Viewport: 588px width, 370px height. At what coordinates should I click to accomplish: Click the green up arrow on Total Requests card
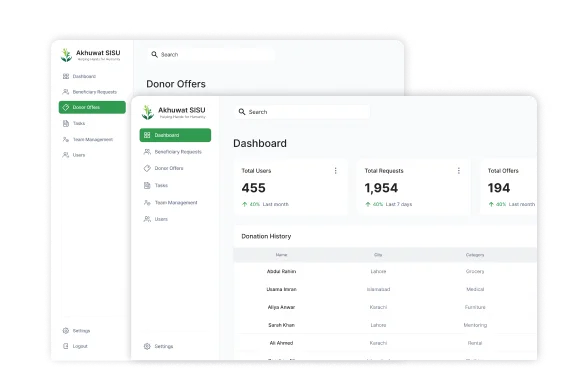pos(368,204)
